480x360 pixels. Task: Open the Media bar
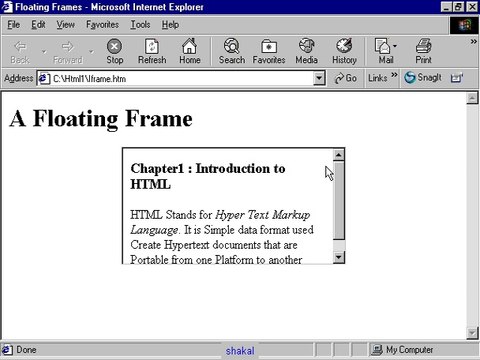306,52
